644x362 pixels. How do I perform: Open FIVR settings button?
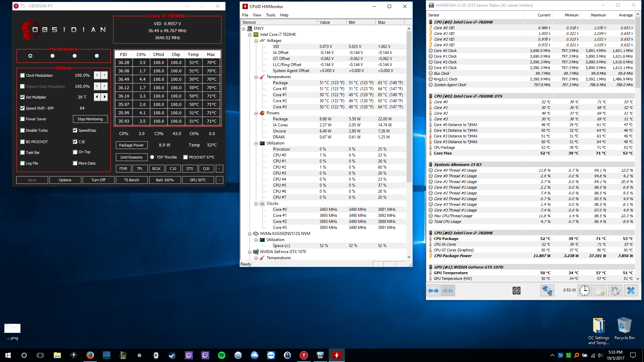(x=123, y=169)
